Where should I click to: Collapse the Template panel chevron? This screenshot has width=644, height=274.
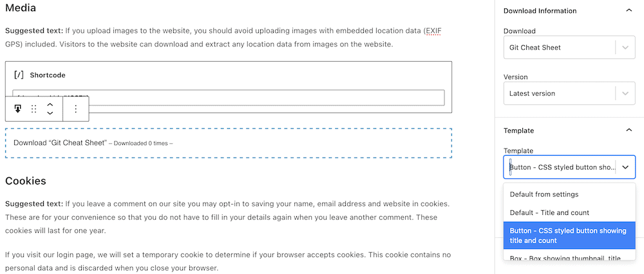click(x=629, y=131)
